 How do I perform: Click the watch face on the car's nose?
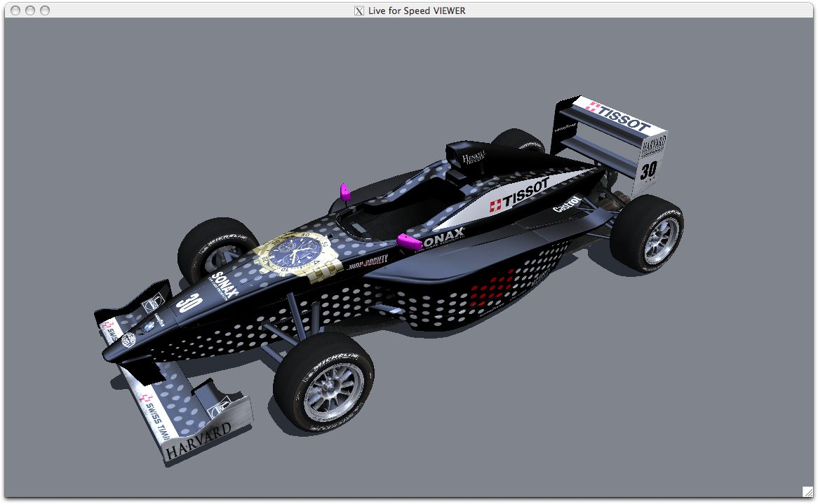tap(295, 253)
